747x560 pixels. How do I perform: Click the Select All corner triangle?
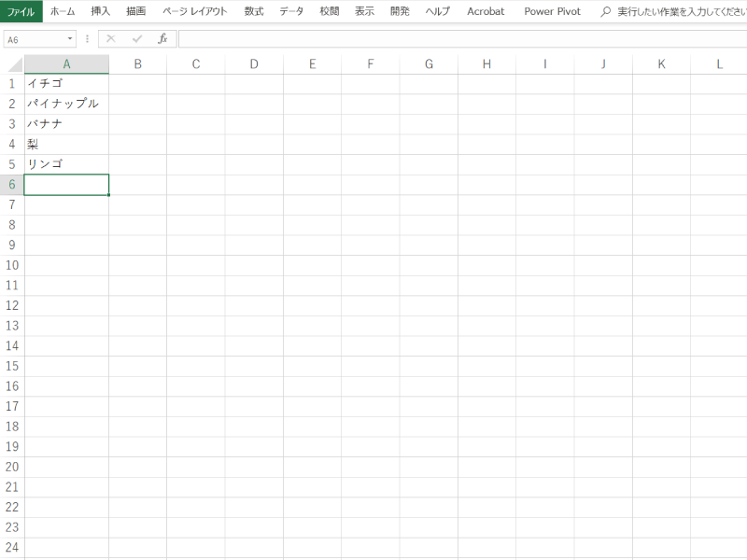coord(12,64)
